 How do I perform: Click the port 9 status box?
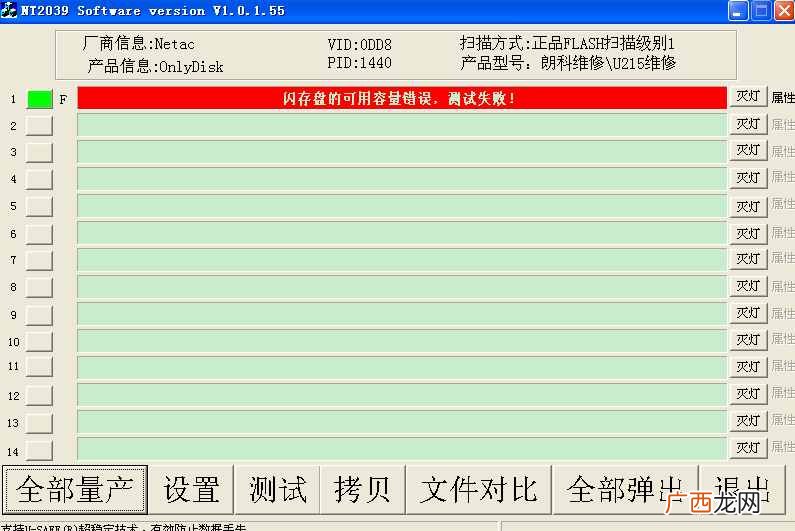click(x=40, y=315)
